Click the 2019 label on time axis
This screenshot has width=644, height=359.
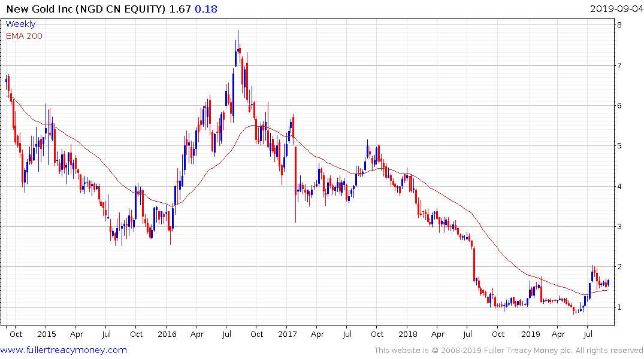531,334
